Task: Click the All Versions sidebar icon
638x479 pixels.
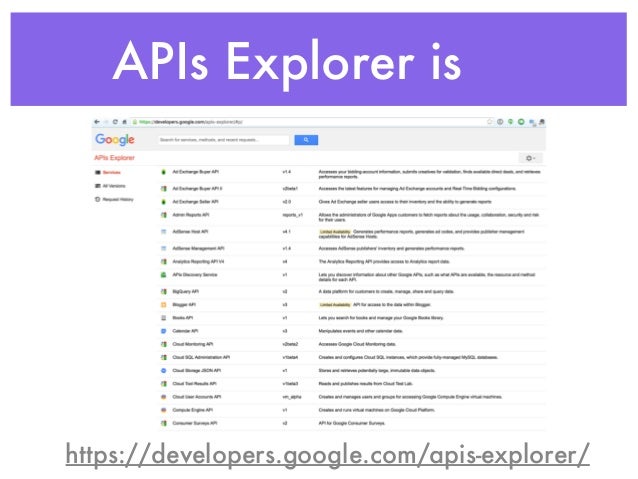Action: click(98, 186)
